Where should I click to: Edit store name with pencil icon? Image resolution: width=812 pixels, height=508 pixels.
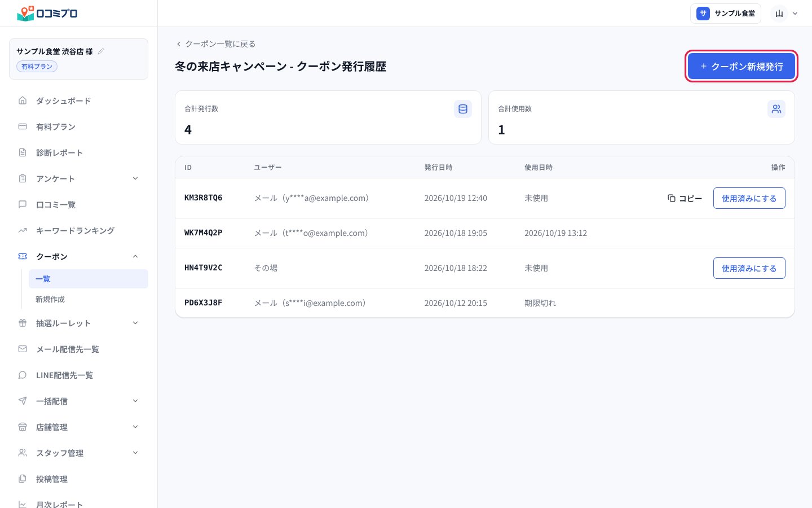(101, 51)
